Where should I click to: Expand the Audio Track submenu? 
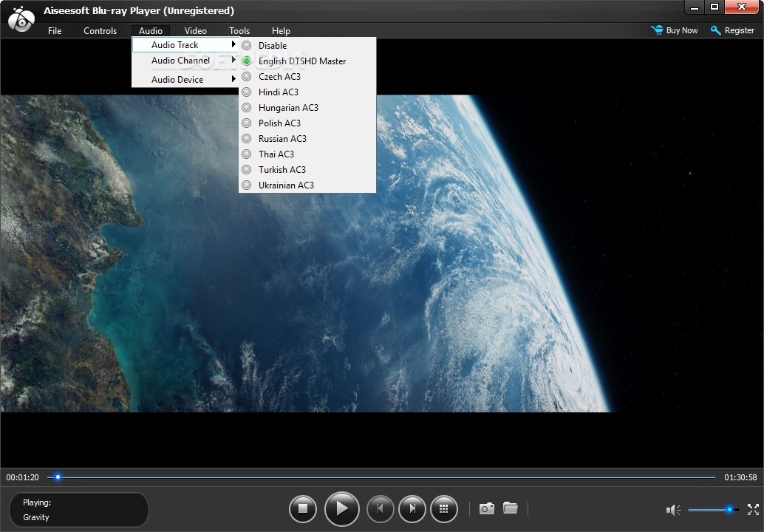[x=185, y=45]
